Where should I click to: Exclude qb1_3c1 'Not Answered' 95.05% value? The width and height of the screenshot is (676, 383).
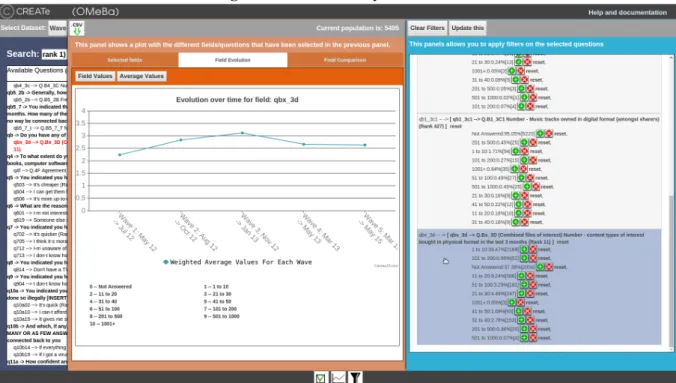(549, 134)
